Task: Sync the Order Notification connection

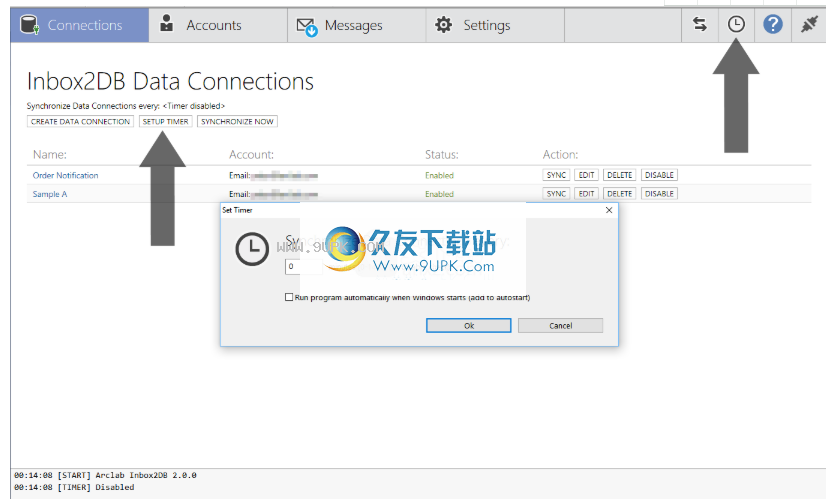Action: click(556, 175)
